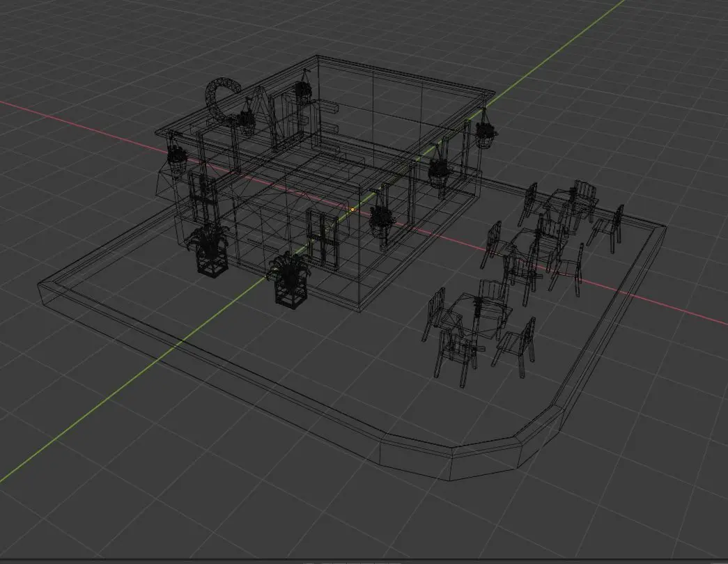Screen dimensions: 728x564
Task: Select the orange origin point at viewport center
Action: 353,210
